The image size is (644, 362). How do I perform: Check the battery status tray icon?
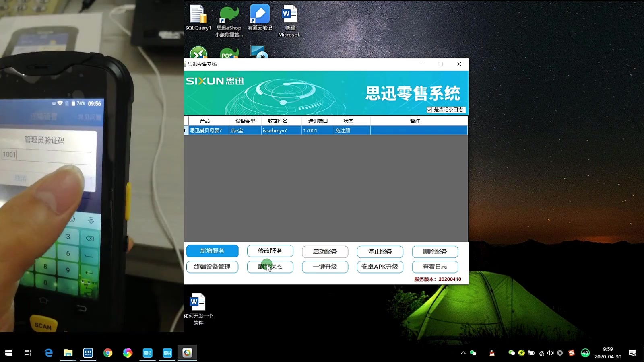click(x=531, y=353)
